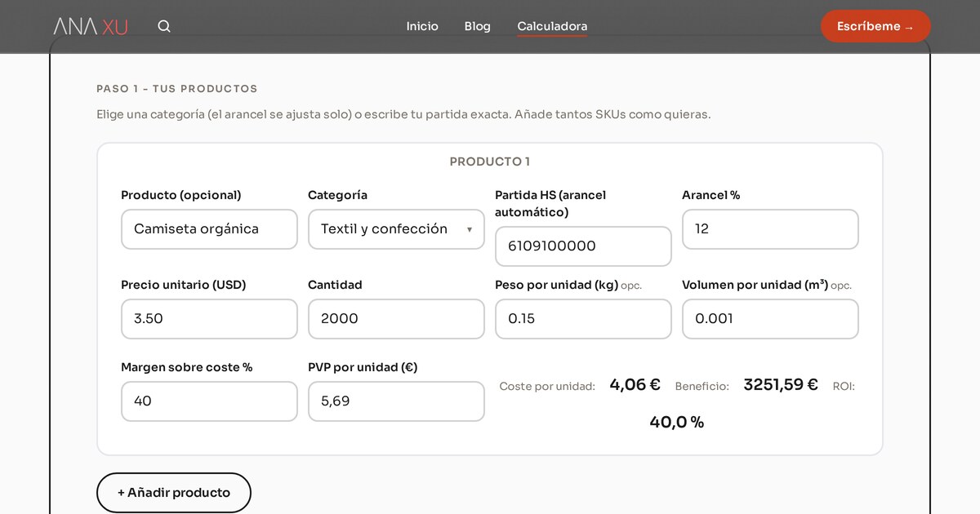Focus the Margen sobre coste % field

pos(209,401)
